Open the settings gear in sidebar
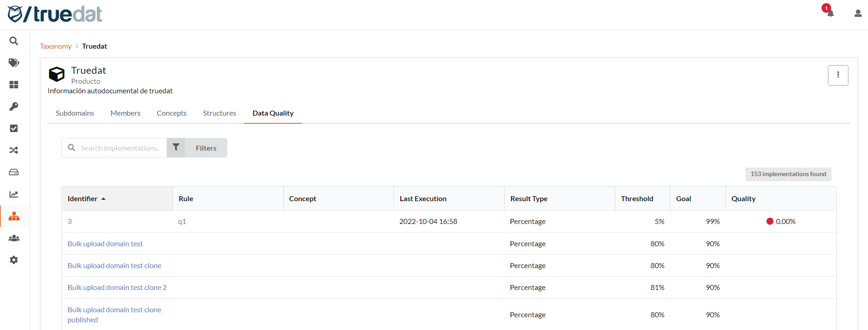 [14, 260]
